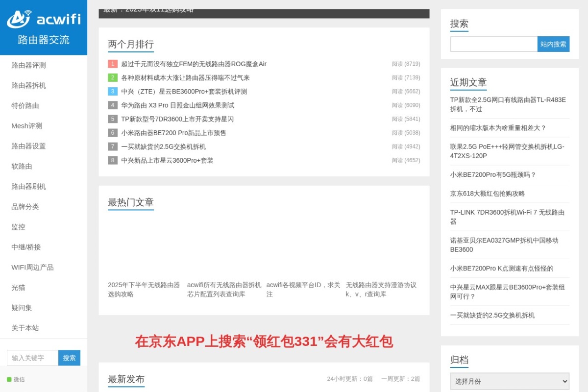Open 疑问集 page

click(22, 308)
